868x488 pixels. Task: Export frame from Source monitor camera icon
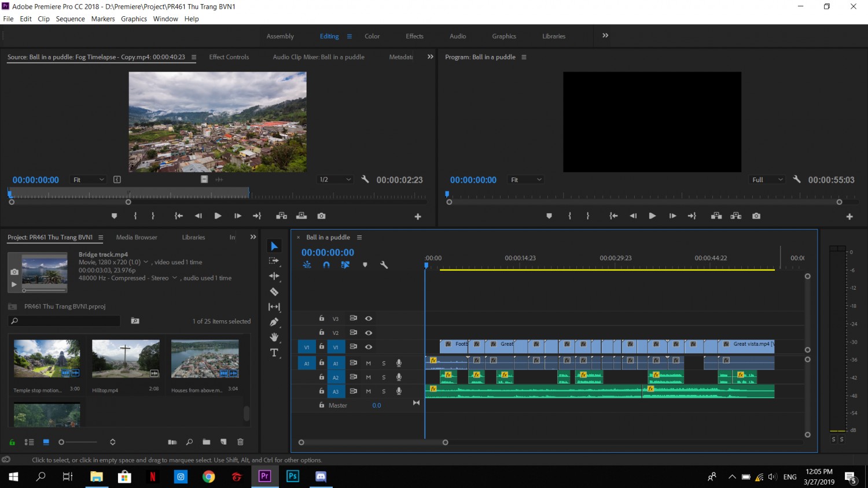(x=321, y=216)
